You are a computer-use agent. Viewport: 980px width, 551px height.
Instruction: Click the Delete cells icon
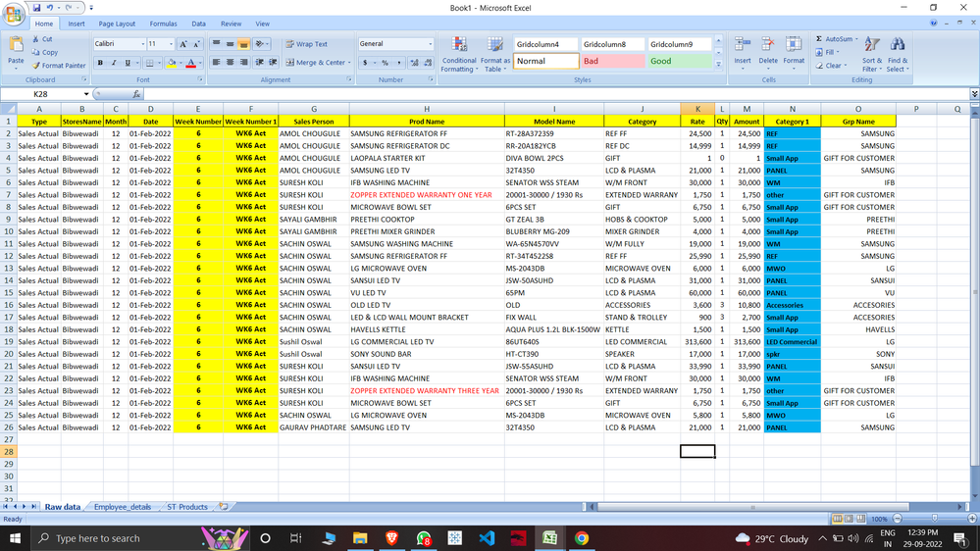(x=768, y=45)
